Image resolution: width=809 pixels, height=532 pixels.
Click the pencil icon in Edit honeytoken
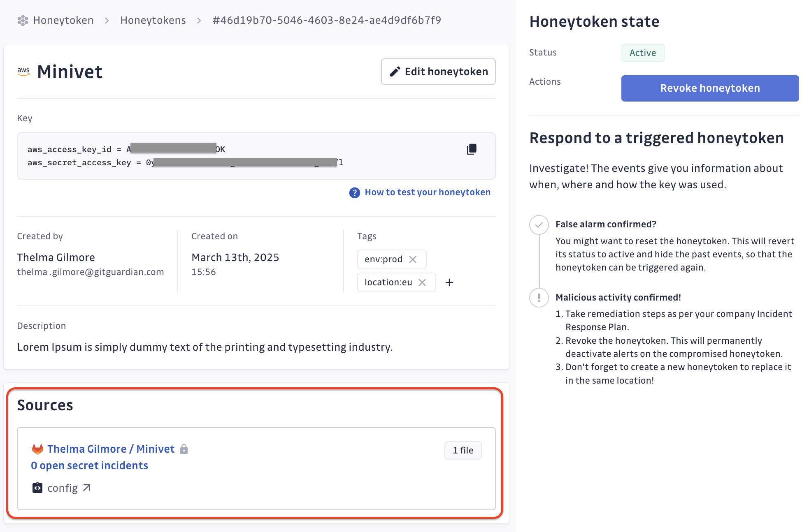pyautogui.click(x=395, y=72)
